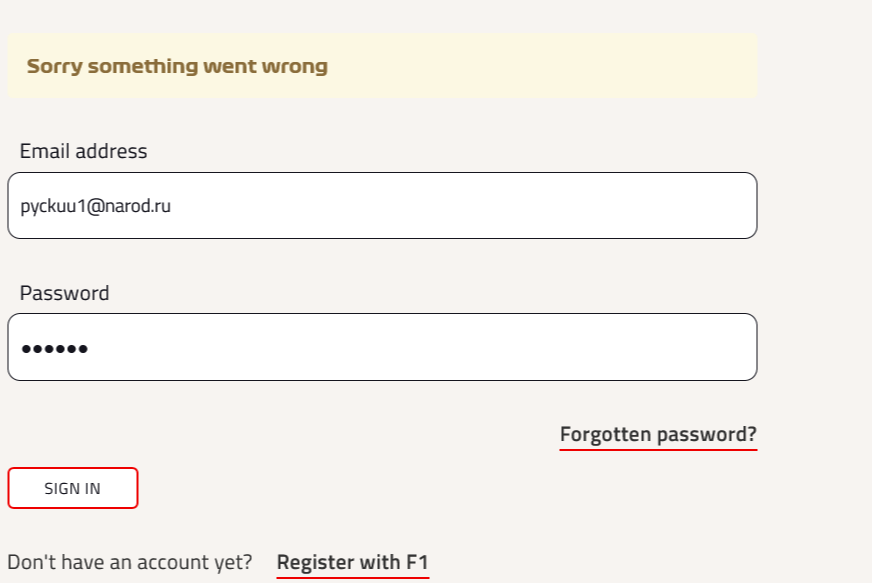The width and height of the screenshot is (872, 583).
Task: Click the Email address label
Action: [83, 151]
